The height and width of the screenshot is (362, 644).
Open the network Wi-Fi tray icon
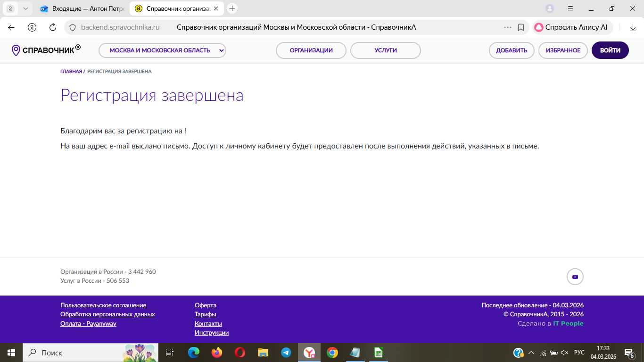(x=543, y=353)
